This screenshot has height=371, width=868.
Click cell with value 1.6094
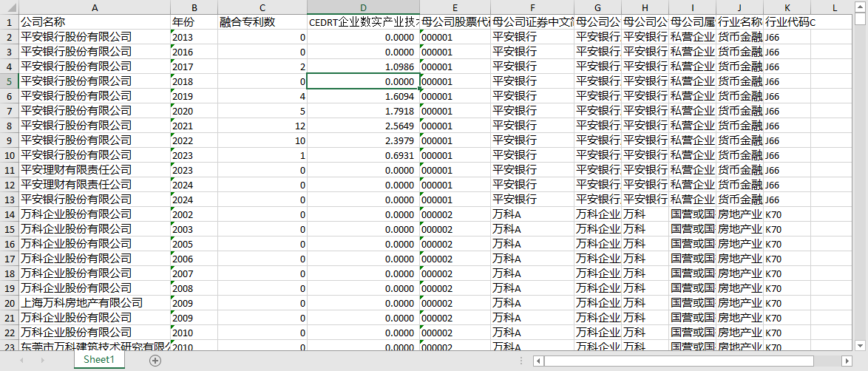point(363,96)
